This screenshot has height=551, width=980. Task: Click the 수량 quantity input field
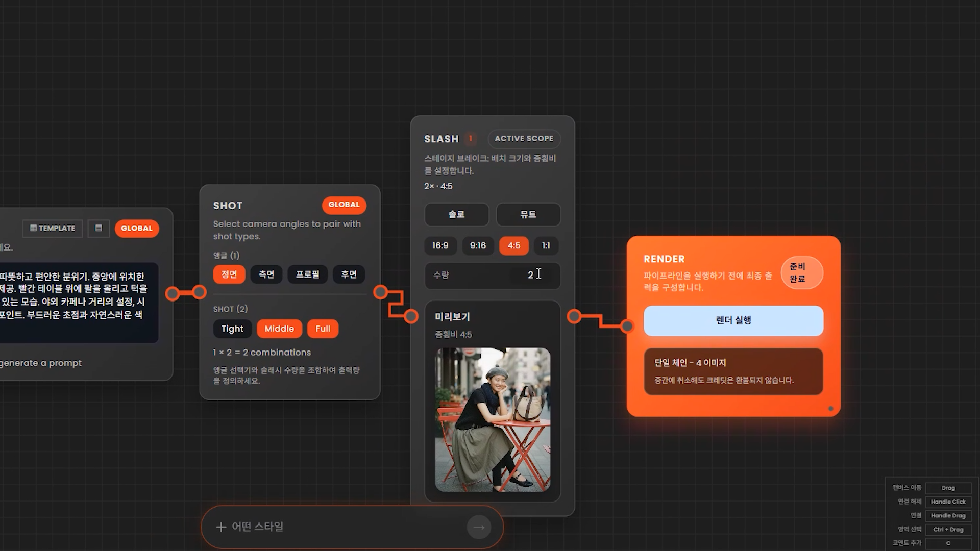(x=492, y=275)
